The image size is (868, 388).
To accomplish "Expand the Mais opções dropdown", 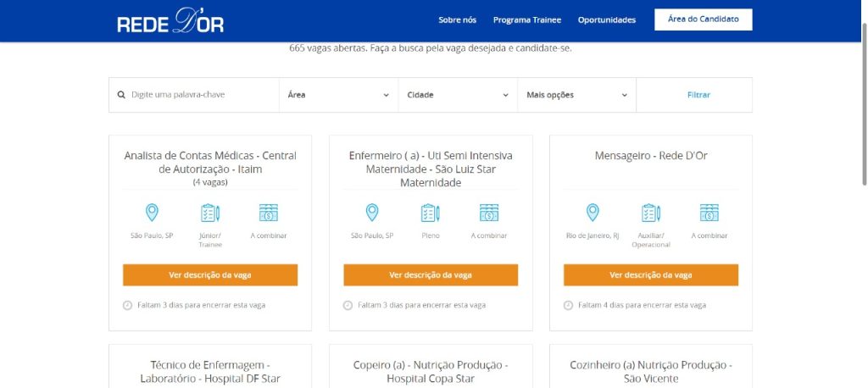I will [576, 95].
